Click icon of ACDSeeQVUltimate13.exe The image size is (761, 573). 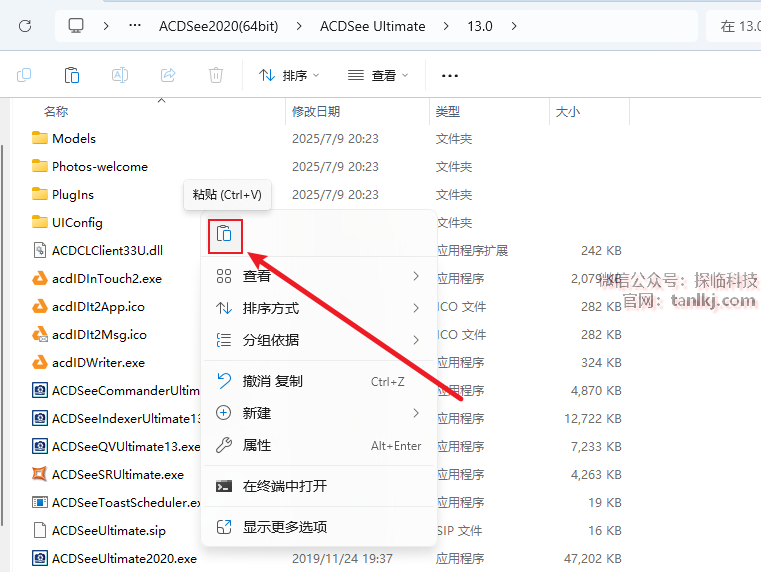pyautogui.click(x=40, y=446)
